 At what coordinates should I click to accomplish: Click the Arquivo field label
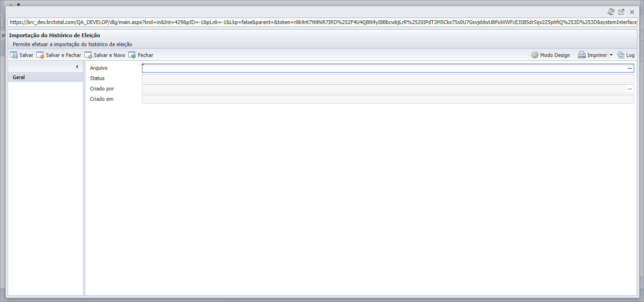tap(99, 68)
